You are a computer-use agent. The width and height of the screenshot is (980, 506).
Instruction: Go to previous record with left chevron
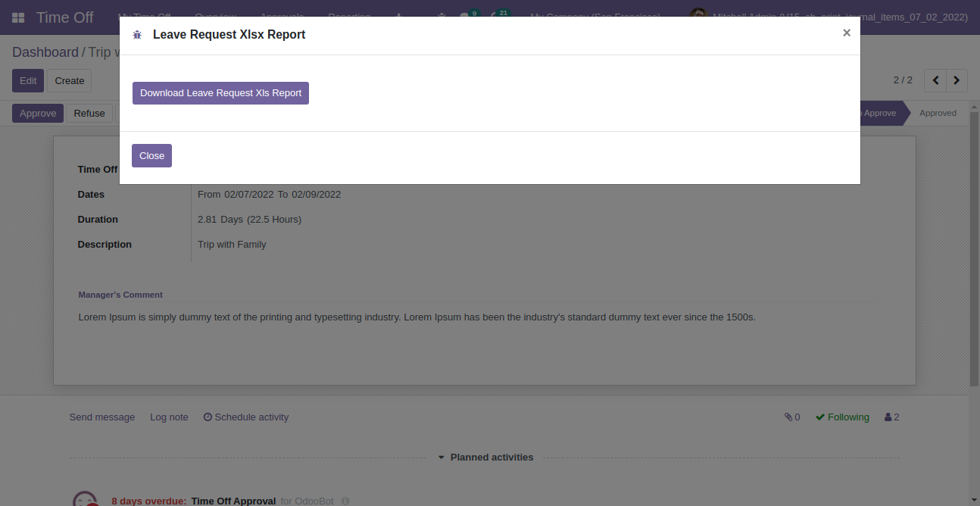click(936, 80)
